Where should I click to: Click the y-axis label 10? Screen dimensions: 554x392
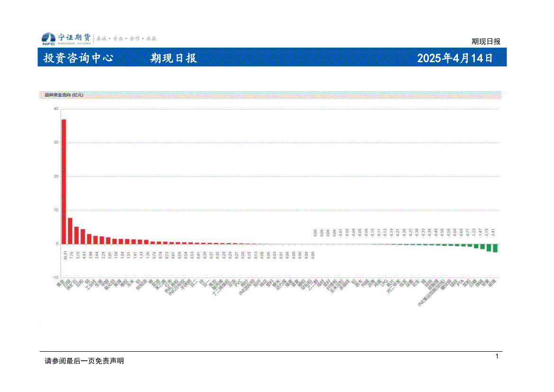pyautogui.click(x=56, y=210)
